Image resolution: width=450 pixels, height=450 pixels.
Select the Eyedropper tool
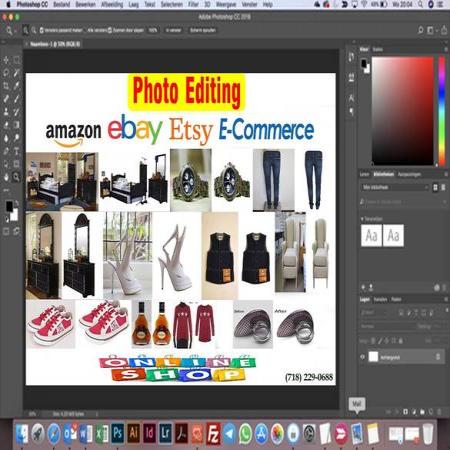pyautogui.click(x=16, y=86)
